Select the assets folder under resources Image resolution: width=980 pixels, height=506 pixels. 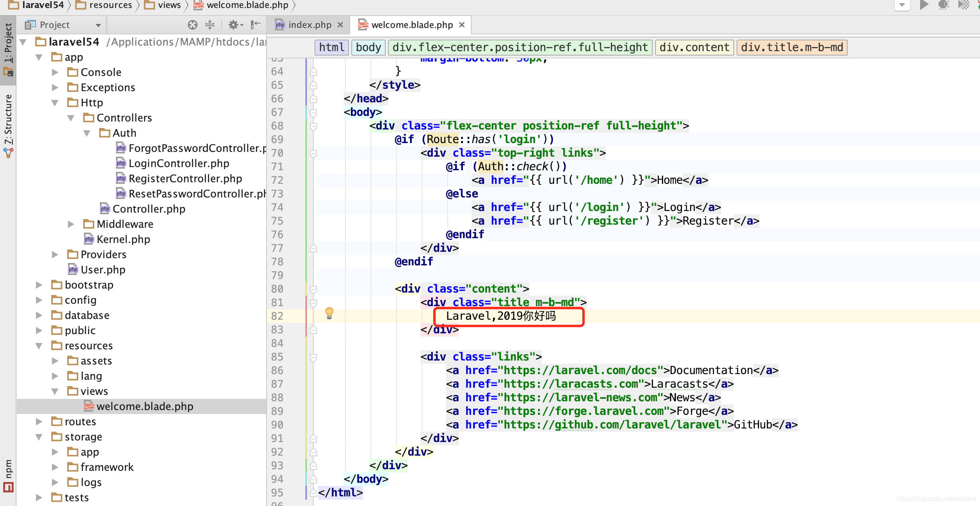pos(90,361)
